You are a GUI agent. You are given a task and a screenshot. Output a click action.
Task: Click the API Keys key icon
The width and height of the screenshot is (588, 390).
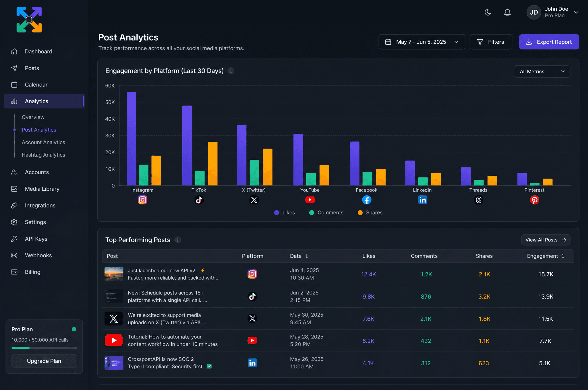(14, 239)
